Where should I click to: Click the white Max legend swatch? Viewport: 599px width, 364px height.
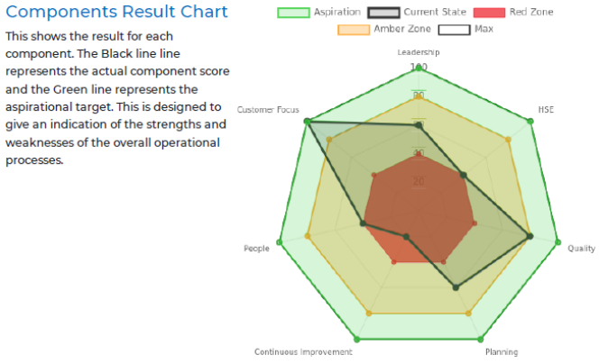click(453, 30)
